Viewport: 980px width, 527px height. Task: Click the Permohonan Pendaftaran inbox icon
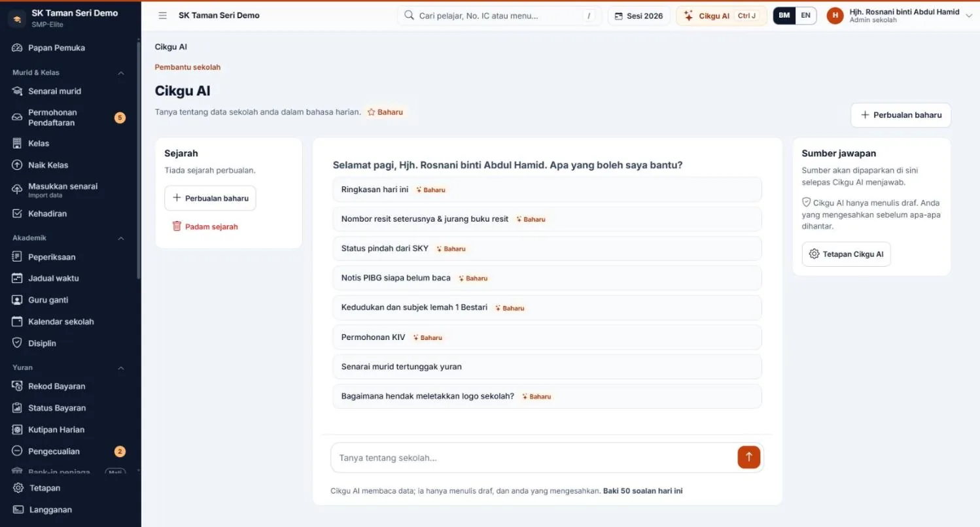click(17, 118)
